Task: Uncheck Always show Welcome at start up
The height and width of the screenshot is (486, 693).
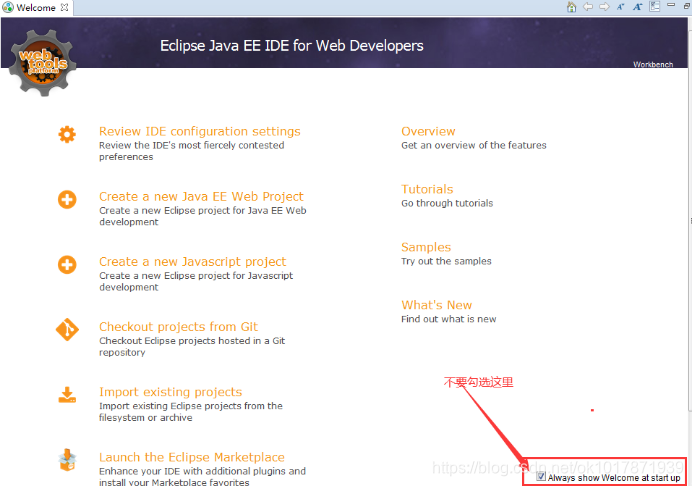Action: coord(541,476)
